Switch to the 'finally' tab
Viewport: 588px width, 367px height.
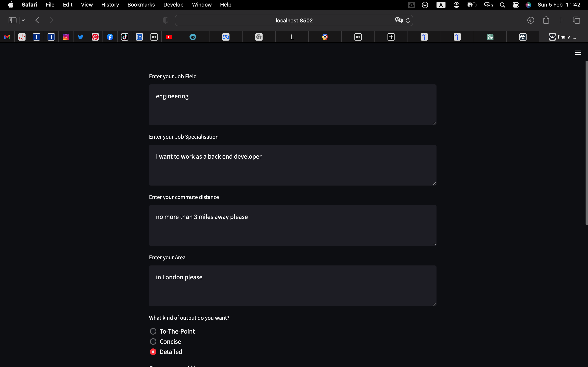pyautogui.click(x=563, y=37)
